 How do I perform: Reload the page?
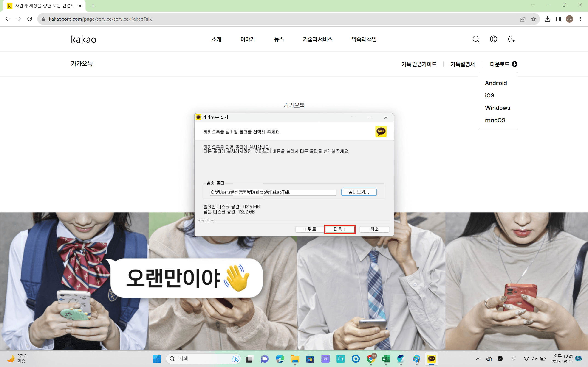click(x=30, y=19)
